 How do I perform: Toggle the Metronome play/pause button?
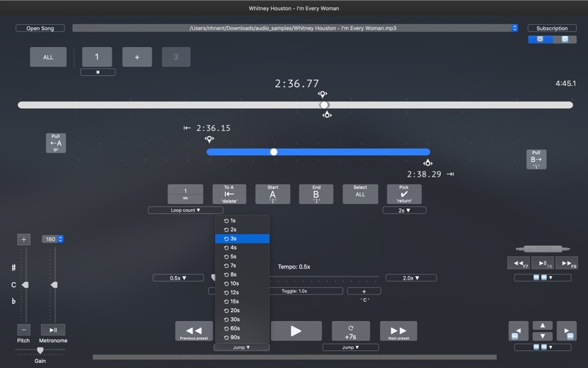click(x=53, y=330)
